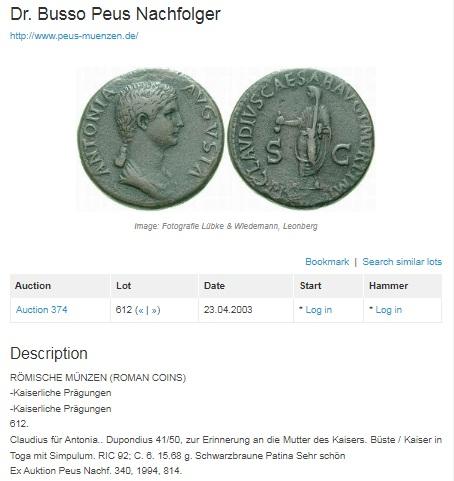This screenshot has height=481, width=454.
Task: Open Search similar lots
Action: click(x=402, y=262)
